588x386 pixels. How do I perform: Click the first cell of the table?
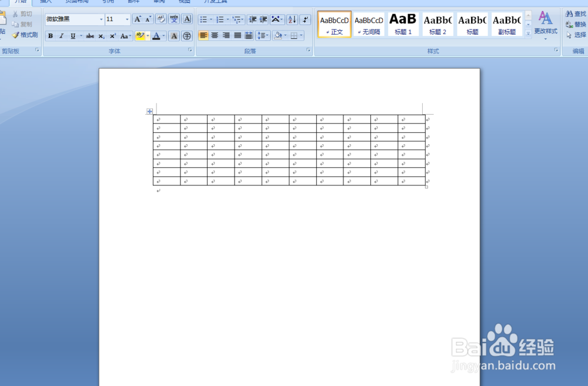[x=166, y=119]
